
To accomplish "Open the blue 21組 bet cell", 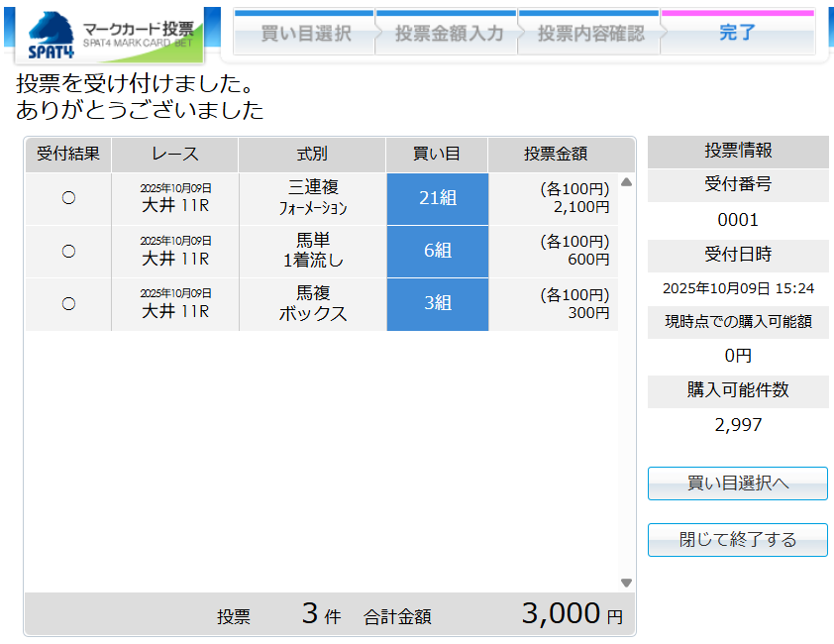I will pos(437,198).
